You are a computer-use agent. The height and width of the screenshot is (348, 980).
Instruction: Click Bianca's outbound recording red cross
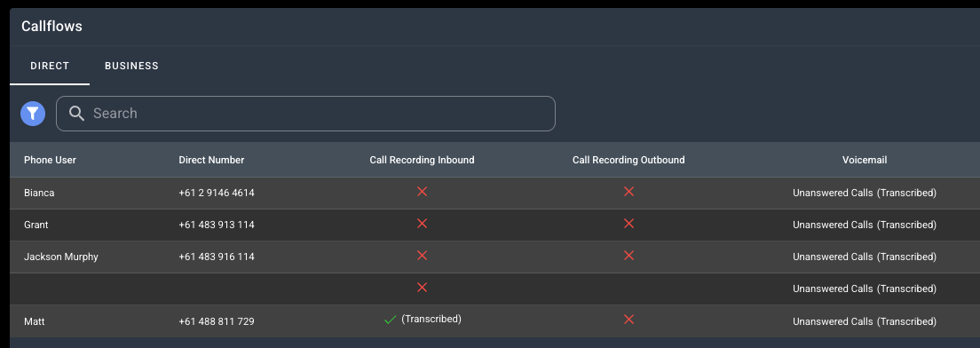coord(628,192)
